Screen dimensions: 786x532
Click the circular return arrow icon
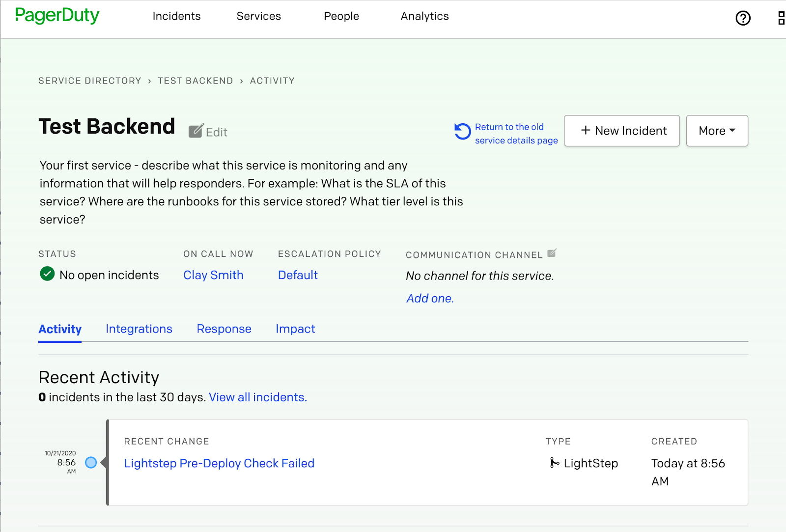tap(462, 131)
